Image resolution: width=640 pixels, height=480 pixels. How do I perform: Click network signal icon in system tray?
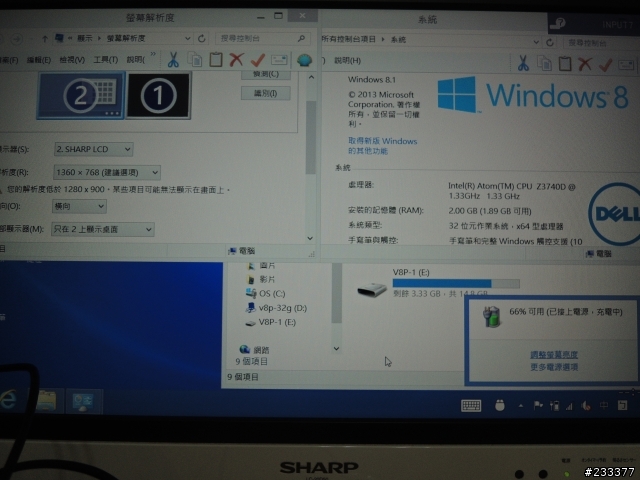(x=569, y=406)
